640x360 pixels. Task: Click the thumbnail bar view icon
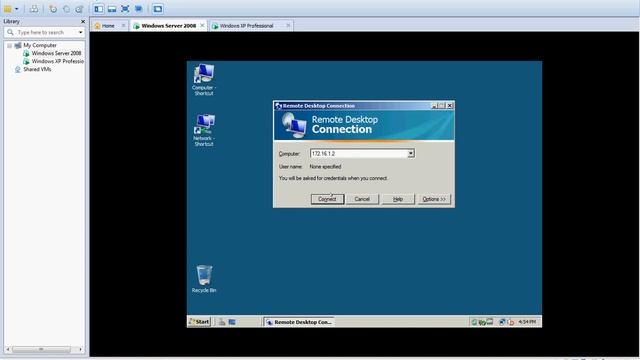112,9
